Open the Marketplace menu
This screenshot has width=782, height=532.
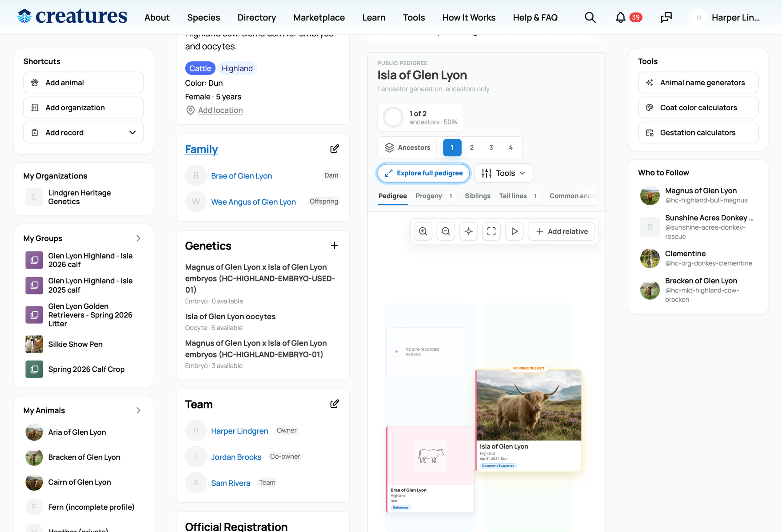pyautogui.click(x=319, y=17)
